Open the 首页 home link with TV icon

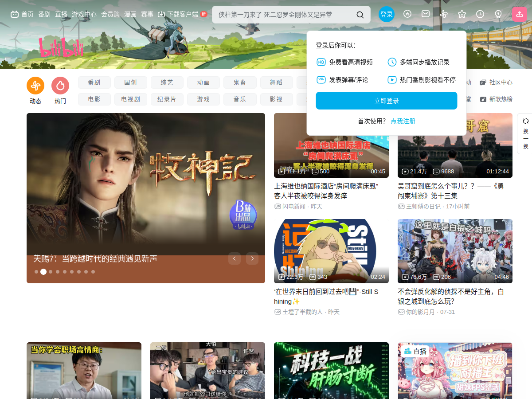point(22,14)
